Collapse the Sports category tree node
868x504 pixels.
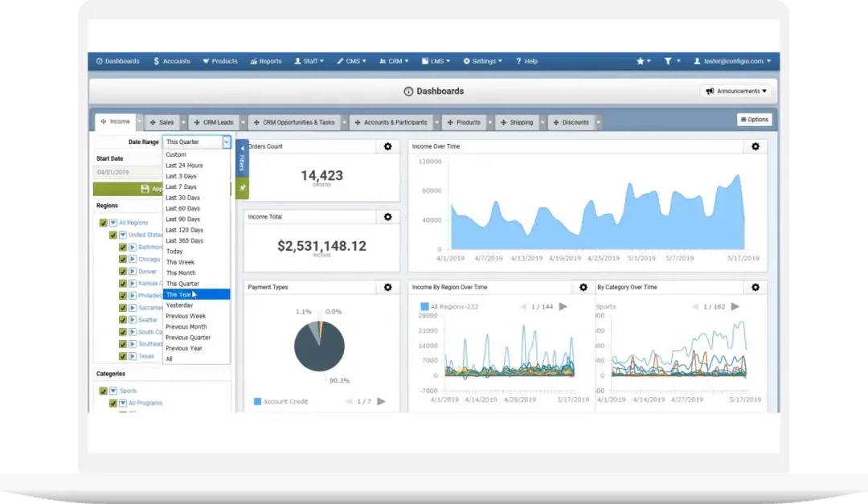click(x=113, y=391)
